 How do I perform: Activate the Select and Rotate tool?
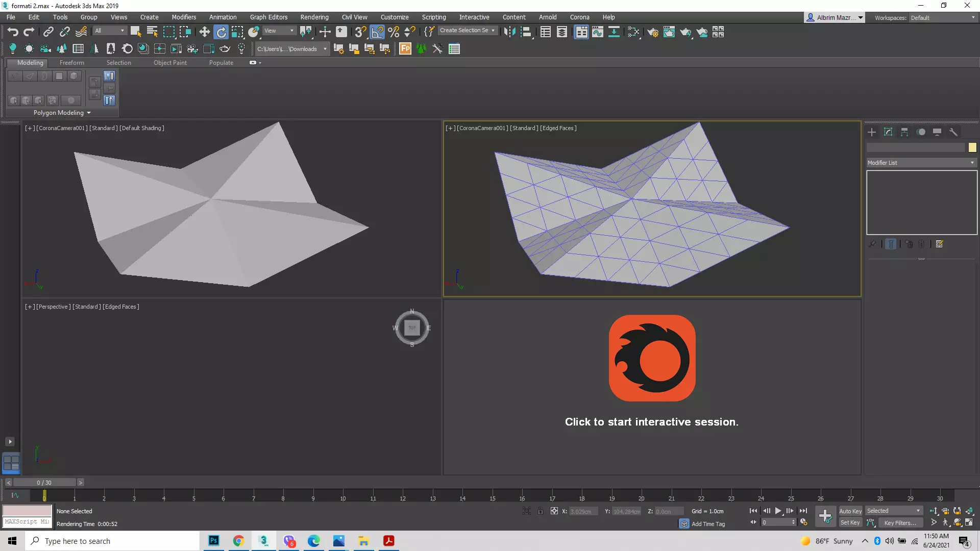[221, 32]
